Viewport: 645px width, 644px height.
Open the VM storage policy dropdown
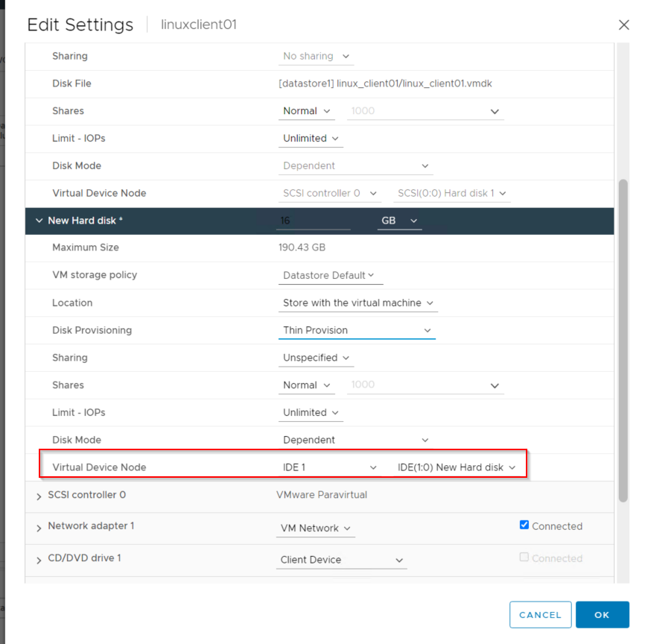point(328,276)
